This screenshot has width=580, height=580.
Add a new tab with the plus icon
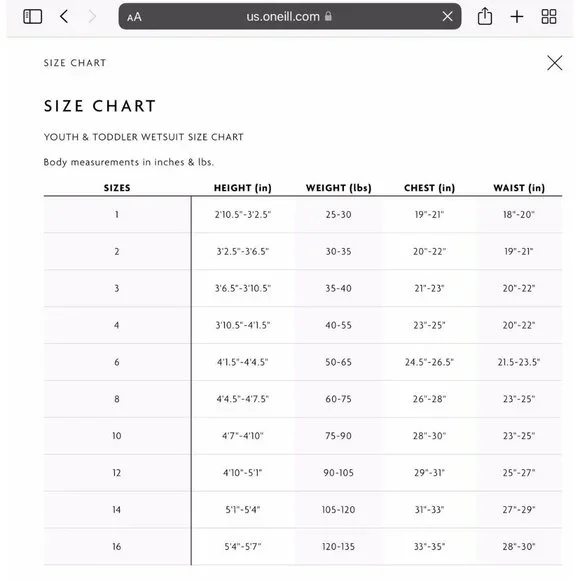pos(517,17)
